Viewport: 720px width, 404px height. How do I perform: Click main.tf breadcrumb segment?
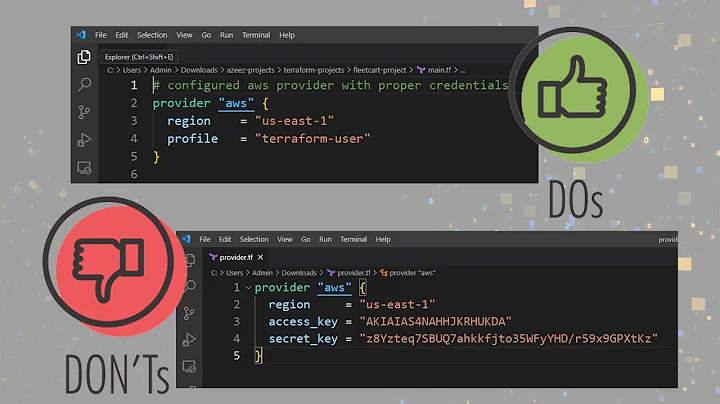(439, 70)
